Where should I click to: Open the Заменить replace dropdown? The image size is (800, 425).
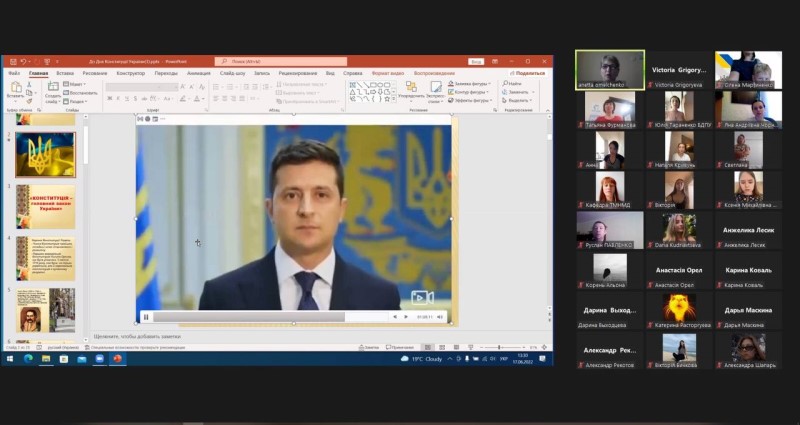(x=518, y=92)
